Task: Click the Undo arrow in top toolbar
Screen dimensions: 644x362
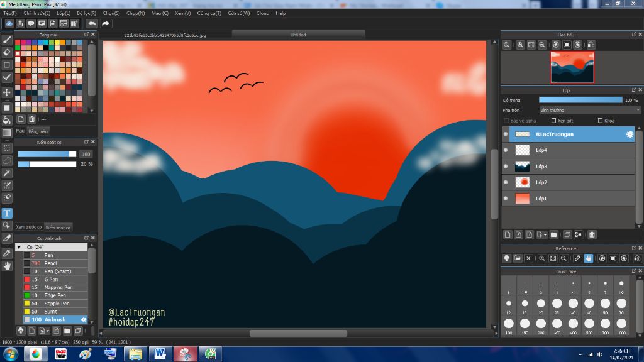Action: click(x=92, y=23)
